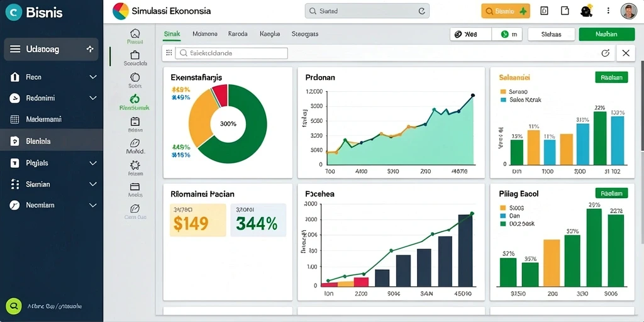
Task: Click the Saiektcidanda search input field
Action: point(231,53)
